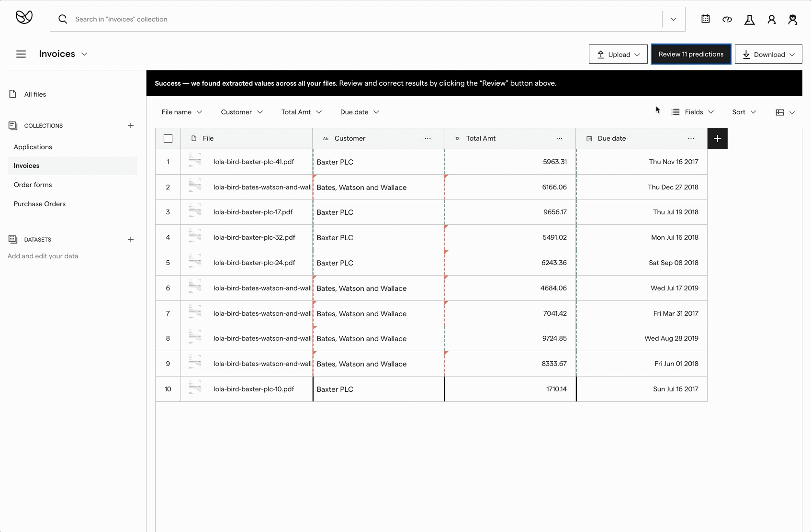Click the butterfly logo icon
The image size is (811, 532).
click(24, 17)
